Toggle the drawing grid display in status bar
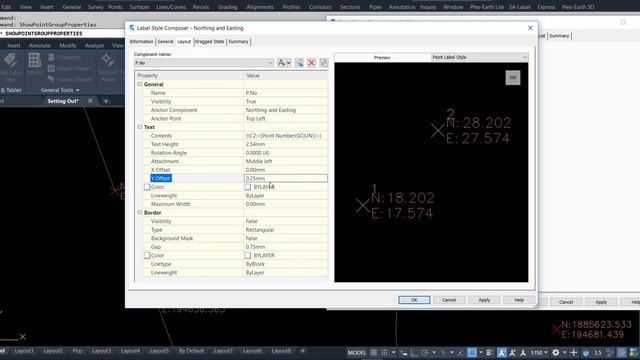640x360 pixels. coord(373,353)
